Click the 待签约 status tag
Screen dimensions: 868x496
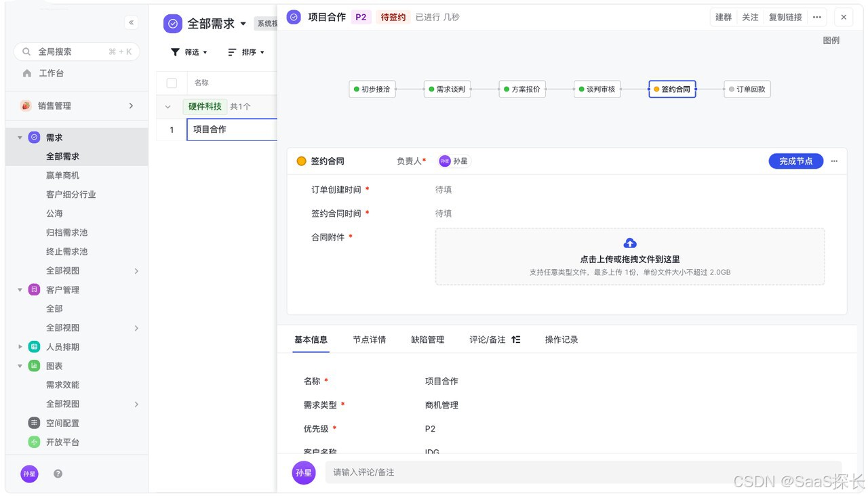click(x=393, y=17)
